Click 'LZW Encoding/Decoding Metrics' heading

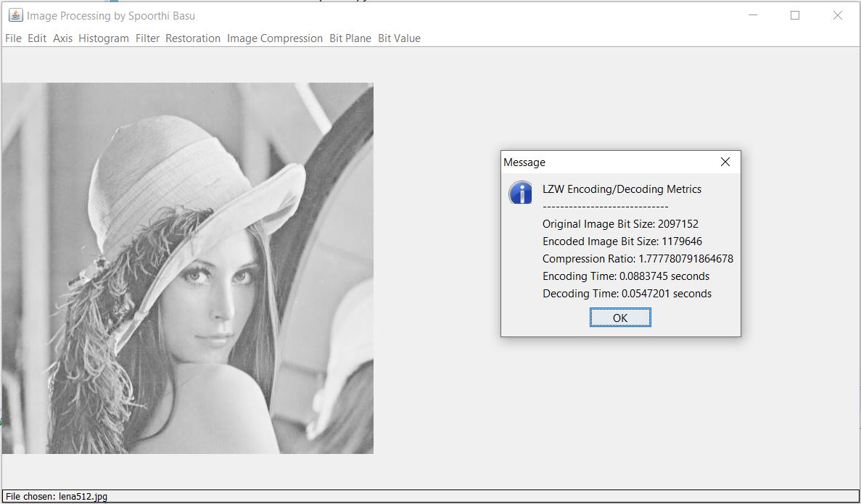pos(622,189)
